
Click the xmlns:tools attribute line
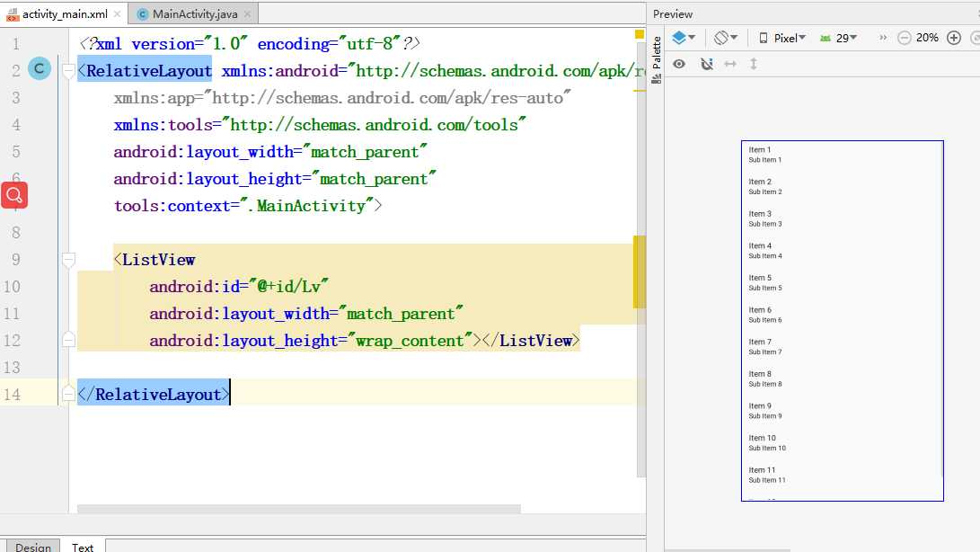click(x=320, y=125)
